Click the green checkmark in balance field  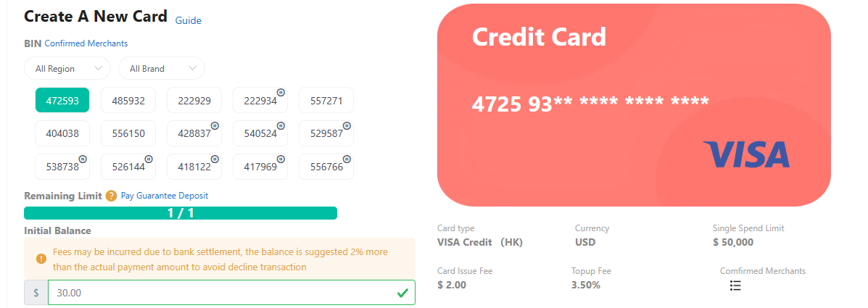402,293
